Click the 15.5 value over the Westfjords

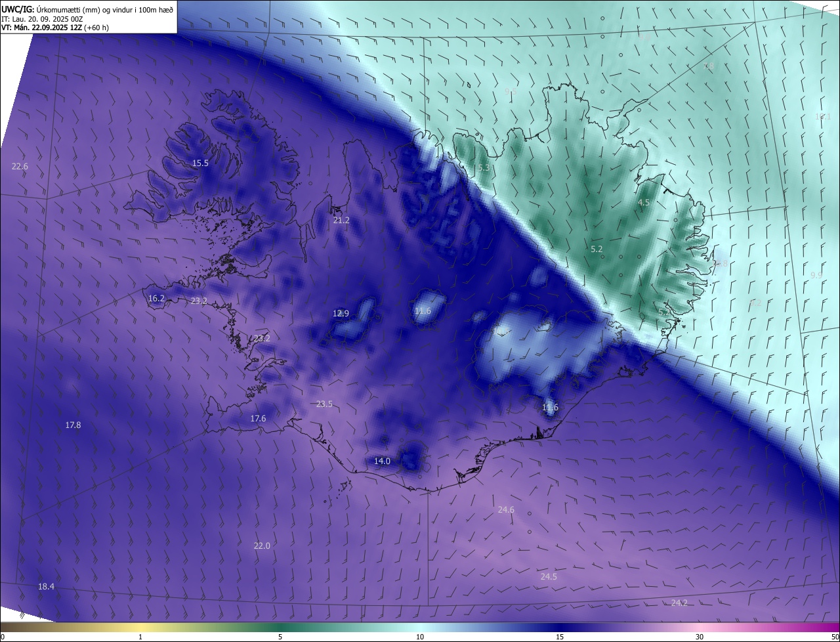coord(200,163)
